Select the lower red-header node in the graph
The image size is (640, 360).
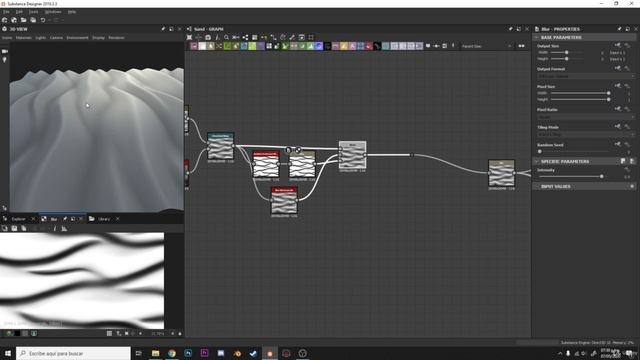pyautogui.click(x=284, y=200)
